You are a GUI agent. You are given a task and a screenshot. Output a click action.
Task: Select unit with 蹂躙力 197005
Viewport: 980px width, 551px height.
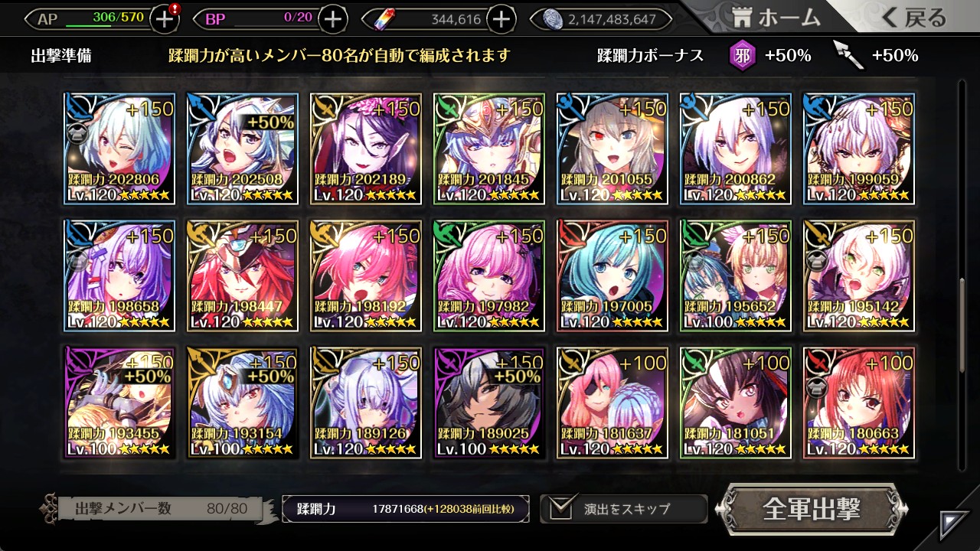(x=612, y=275)
